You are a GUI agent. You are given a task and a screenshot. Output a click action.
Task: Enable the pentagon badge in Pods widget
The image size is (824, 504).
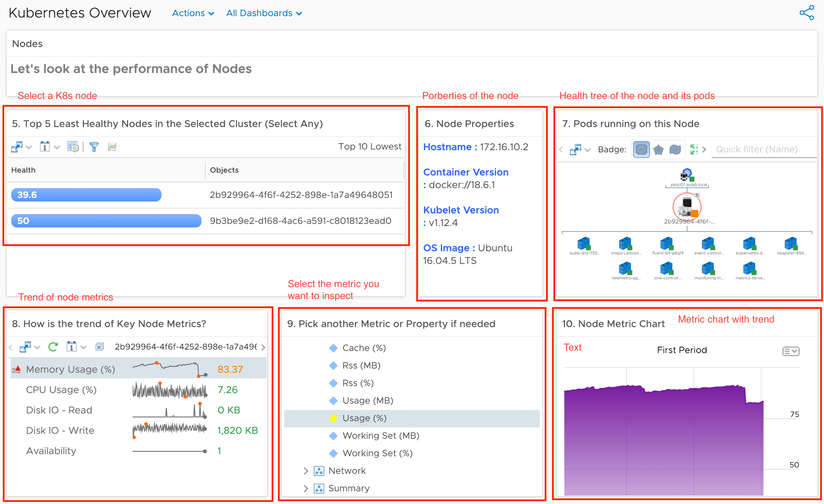click(x=659, y=149)
